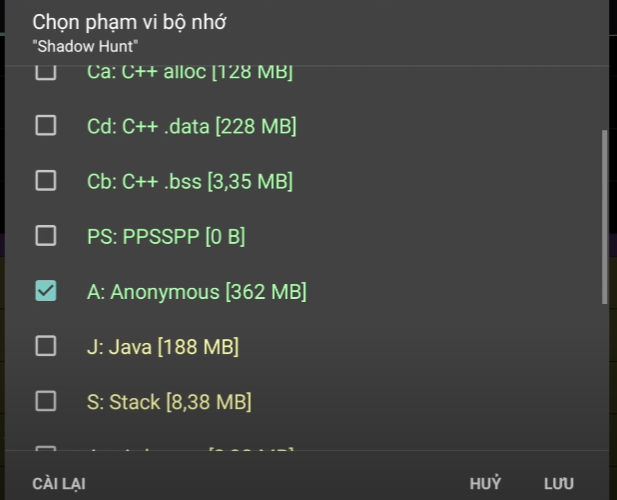This screenshot has width=617, height=500.
Task: Check the Ca: C++ alloc checkbox
Action: click(x=46, y=73)
